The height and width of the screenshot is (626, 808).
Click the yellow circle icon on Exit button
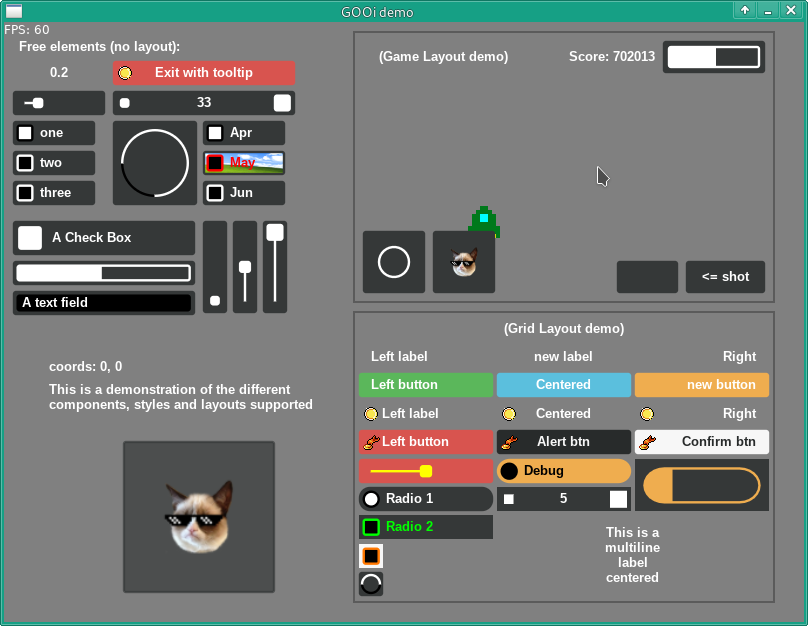pyautogui.click(x=125, y=73)
